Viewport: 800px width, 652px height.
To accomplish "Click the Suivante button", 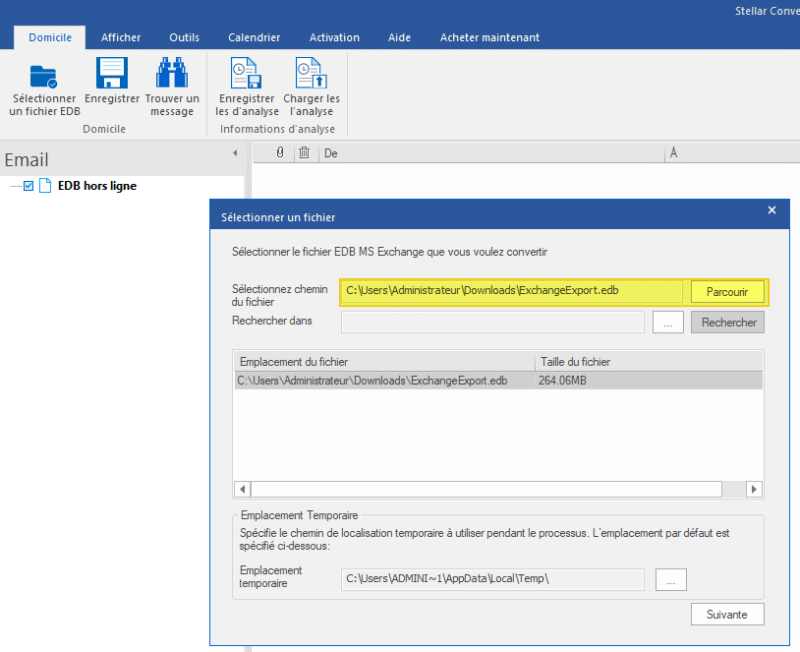I will pos(727,614).
